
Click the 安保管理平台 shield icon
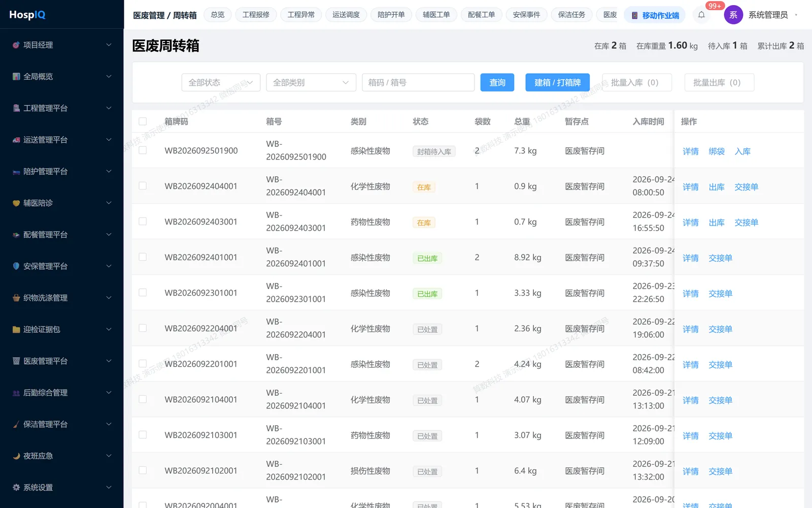pyautogui.click(x=16, y=266)
